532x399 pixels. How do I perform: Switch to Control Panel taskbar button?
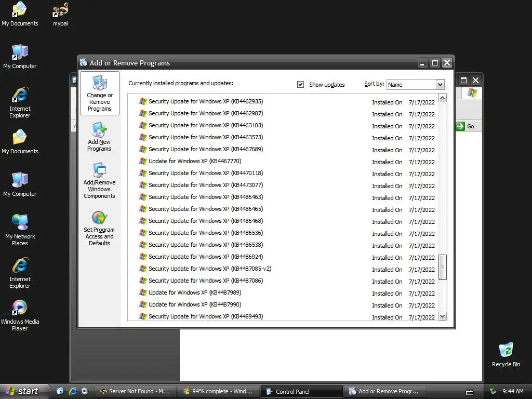click(301, 391)
